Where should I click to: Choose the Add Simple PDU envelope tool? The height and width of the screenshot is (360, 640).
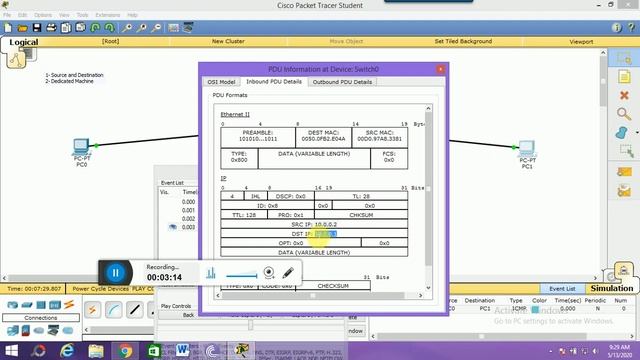[624, 172]
